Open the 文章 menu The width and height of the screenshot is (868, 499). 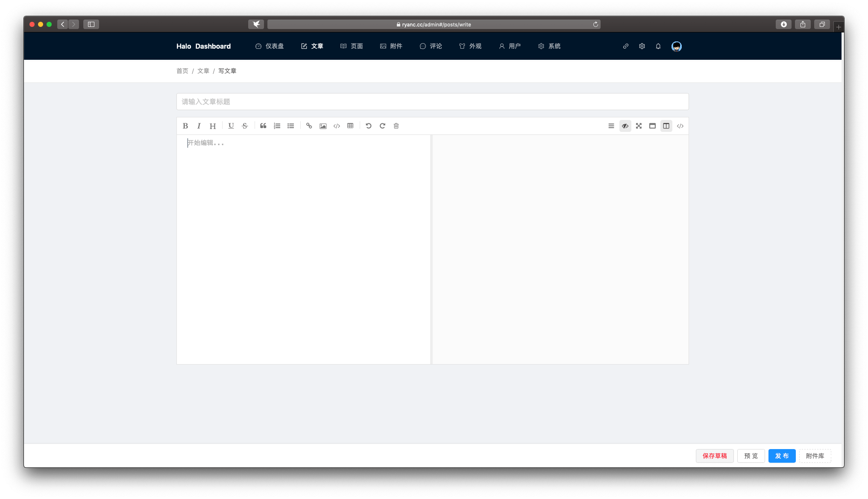[312, 46]
